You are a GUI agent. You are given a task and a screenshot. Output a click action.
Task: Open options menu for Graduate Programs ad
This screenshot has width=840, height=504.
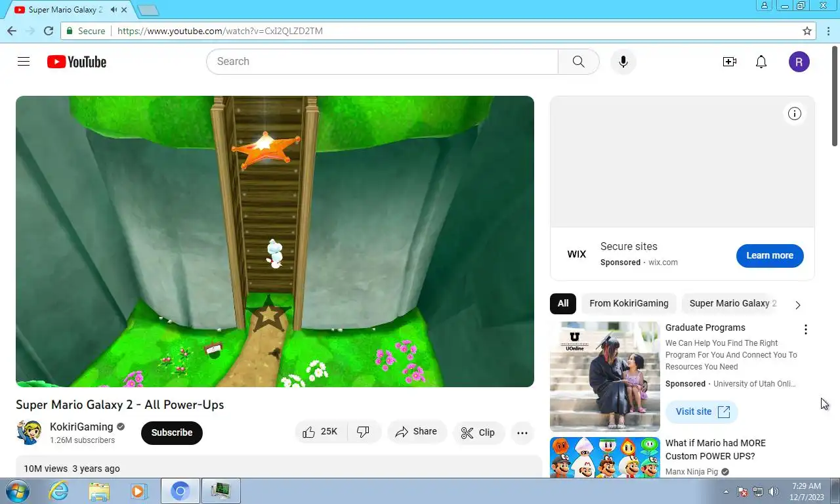(x=806, y=329)
